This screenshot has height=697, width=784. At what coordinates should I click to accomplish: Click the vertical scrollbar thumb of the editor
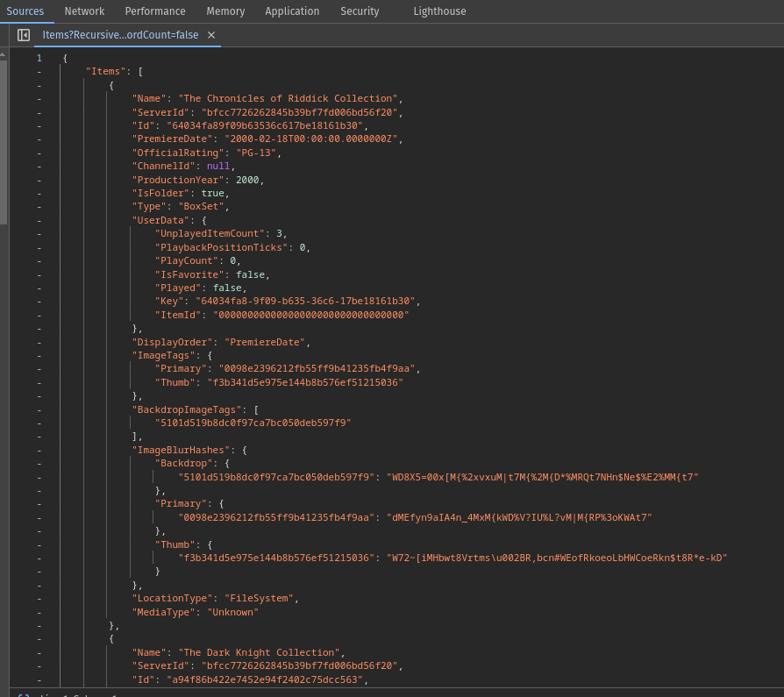coord(4,140)
